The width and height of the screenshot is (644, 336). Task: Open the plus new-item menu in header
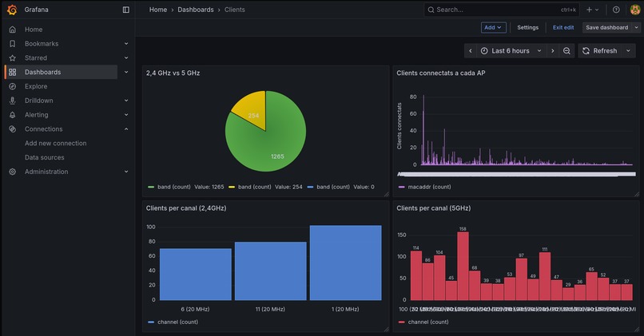coord(592,10)
